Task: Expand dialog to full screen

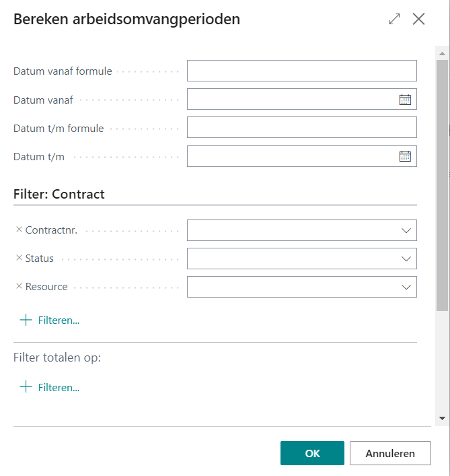Action: 394,20
